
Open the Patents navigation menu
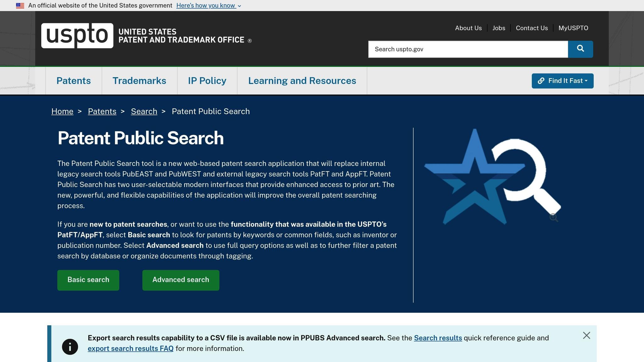tap(73, 81)
